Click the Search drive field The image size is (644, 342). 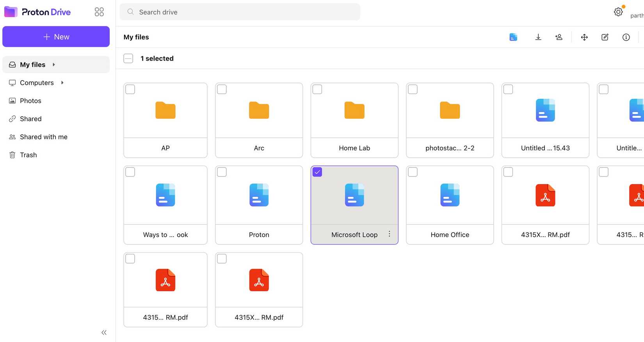[240, 12]
